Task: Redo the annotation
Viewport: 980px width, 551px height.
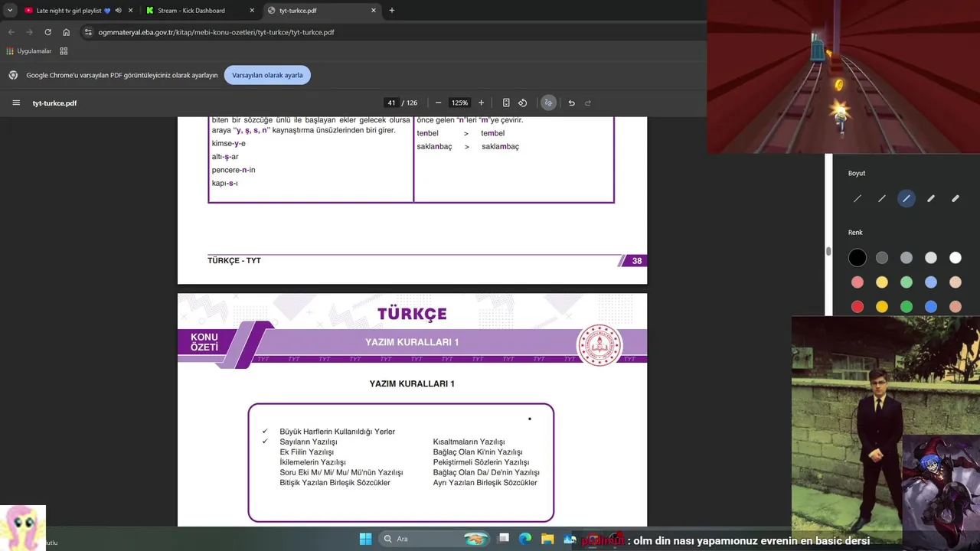Action: (x=588, y=103)
